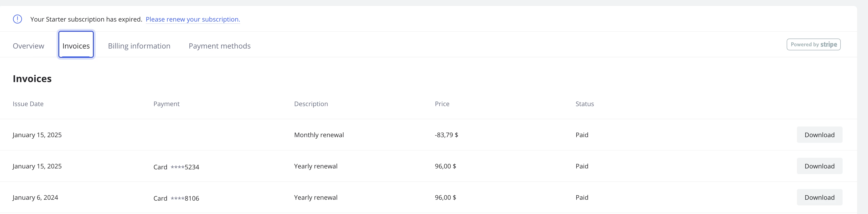Click the Invoices section heading

click(x=32, y=79)
